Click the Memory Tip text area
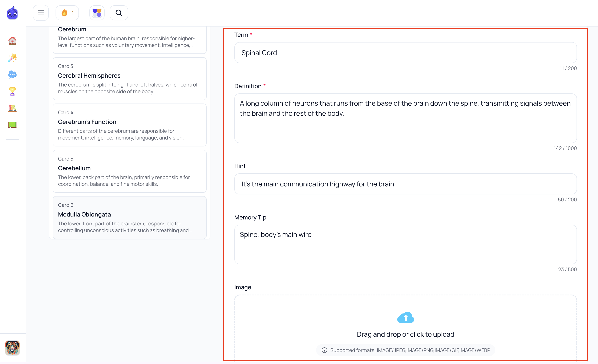This screenshot has width=598, height=364. click(405, 244)
